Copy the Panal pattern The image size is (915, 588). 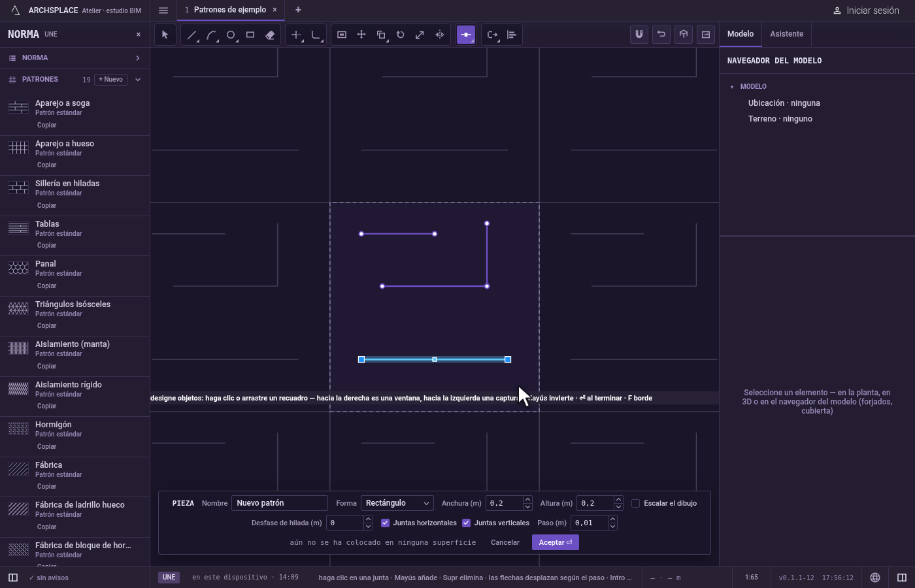point(46,286)
